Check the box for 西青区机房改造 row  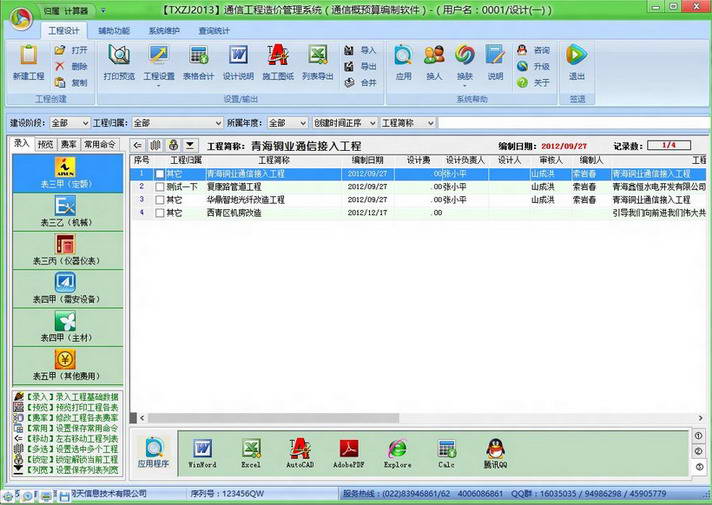click(160, 213)
